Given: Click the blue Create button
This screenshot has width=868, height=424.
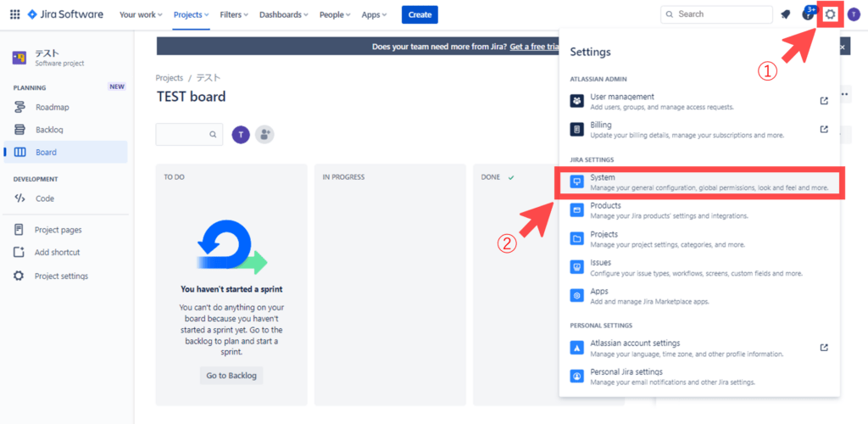Looking at the screenshot, I should (419, 14).
